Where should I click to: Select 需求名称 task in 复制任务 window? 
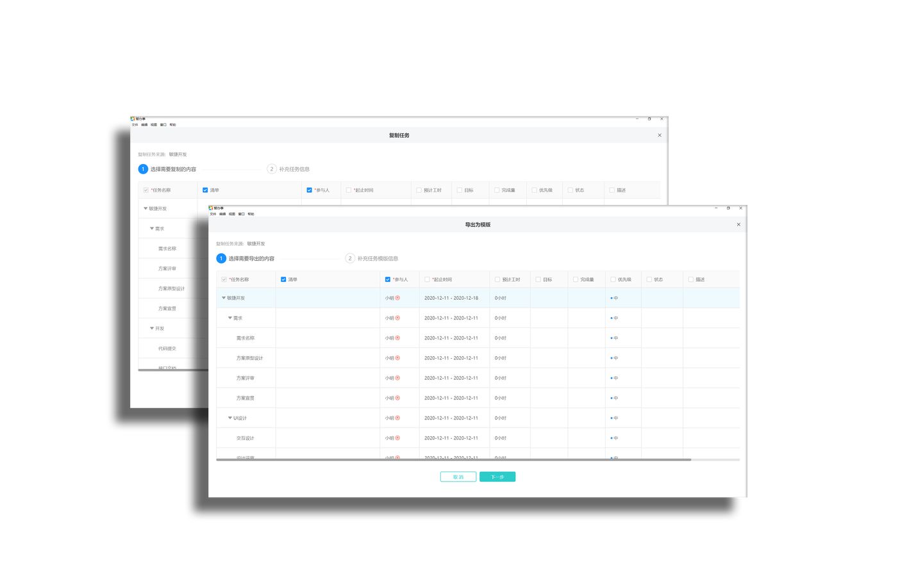click(167, 249)
